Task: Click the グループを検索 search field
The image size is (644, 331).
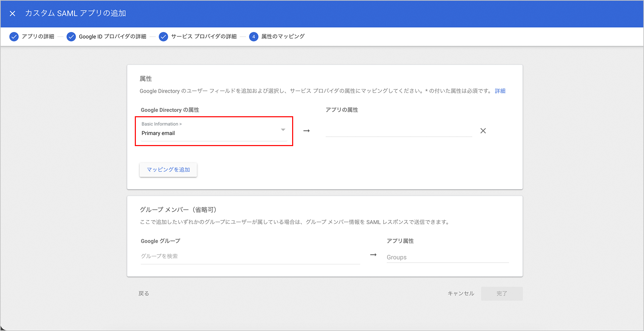Action: (x=250, y=256)
